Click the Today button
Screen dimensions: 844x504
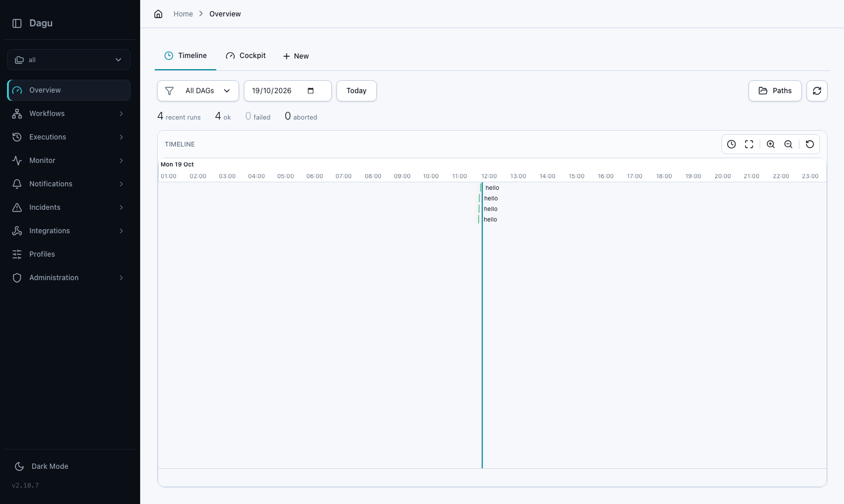(356, 91)
